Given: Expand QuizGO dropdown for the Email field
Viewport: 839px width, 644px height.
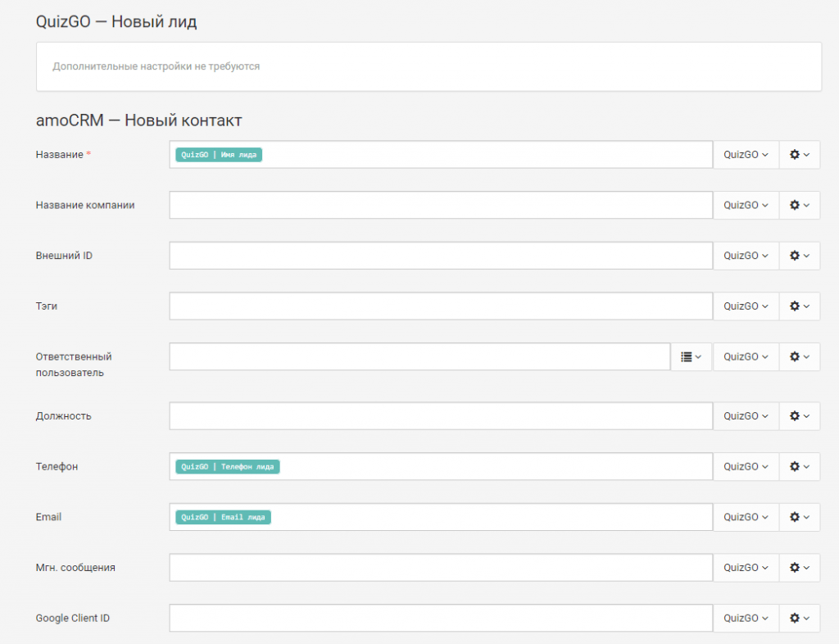Looking at the screenshot, I should [x=746, y=518].
